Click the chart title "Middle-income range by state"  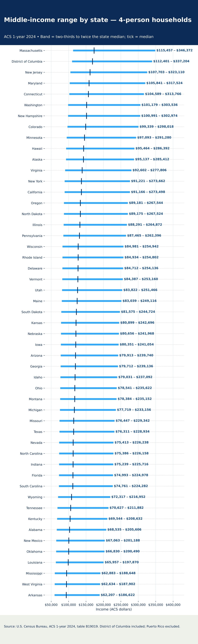click(x=98, y=20)
